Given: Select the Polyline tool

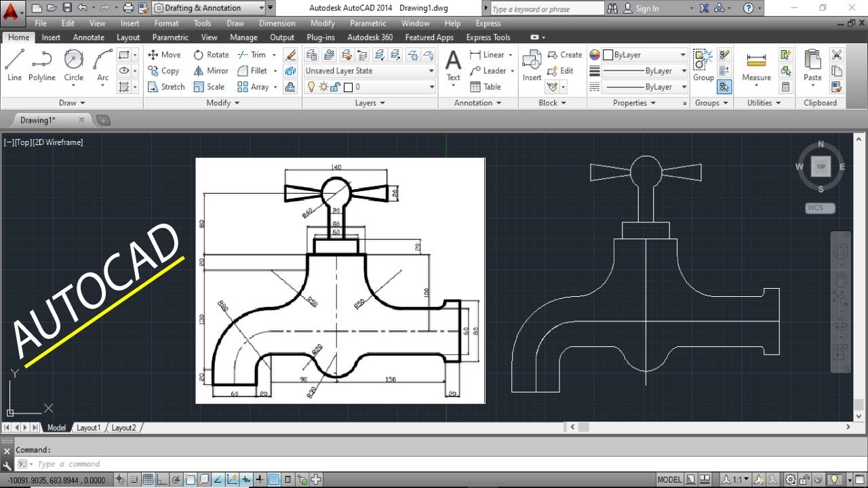Looking at the screenshot, I should (42, 65).
